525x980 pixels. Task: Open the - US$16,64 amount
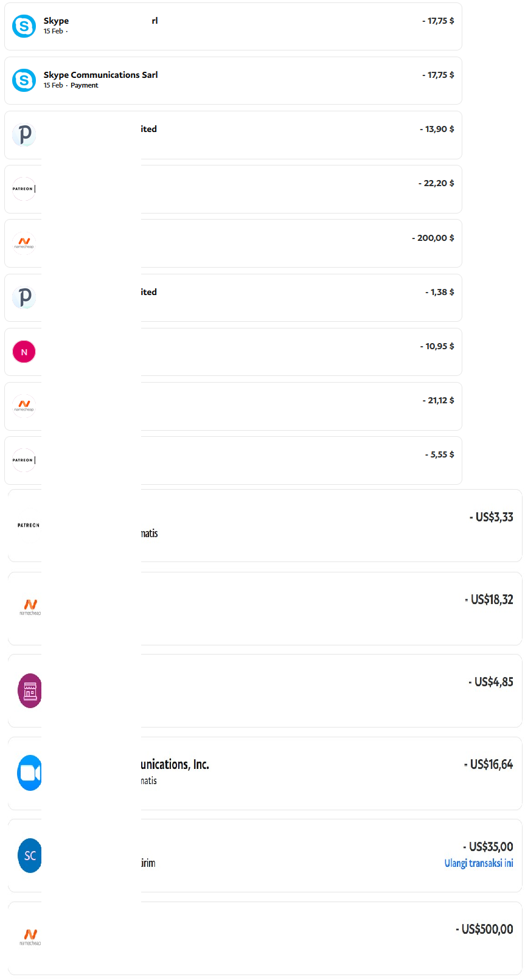488,764
